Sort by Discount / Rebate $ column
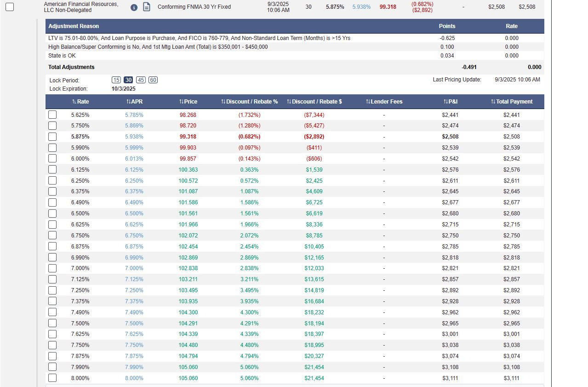The image size is (588, 387). coord(314,102)
